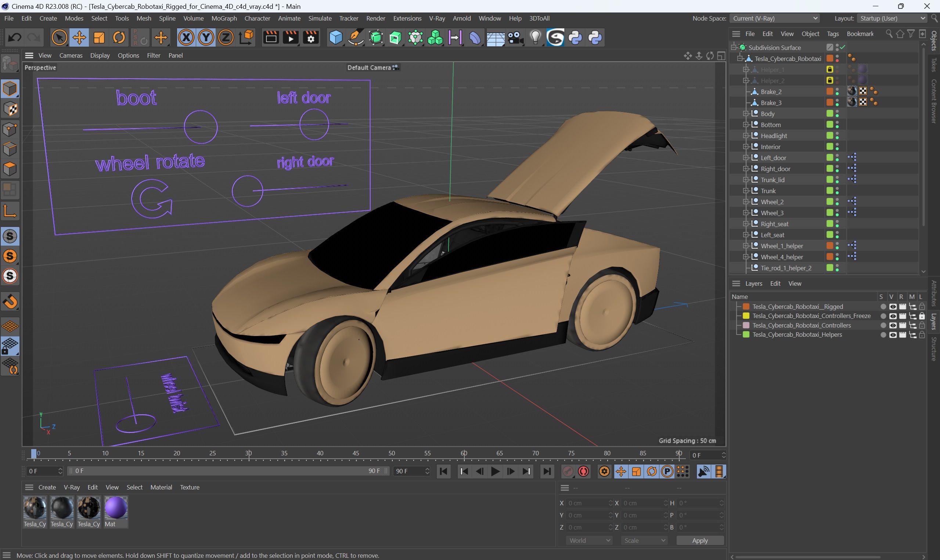Open the MoGraph menu
Viewport: 940px width, 560px height.
[x=224, y=18]
